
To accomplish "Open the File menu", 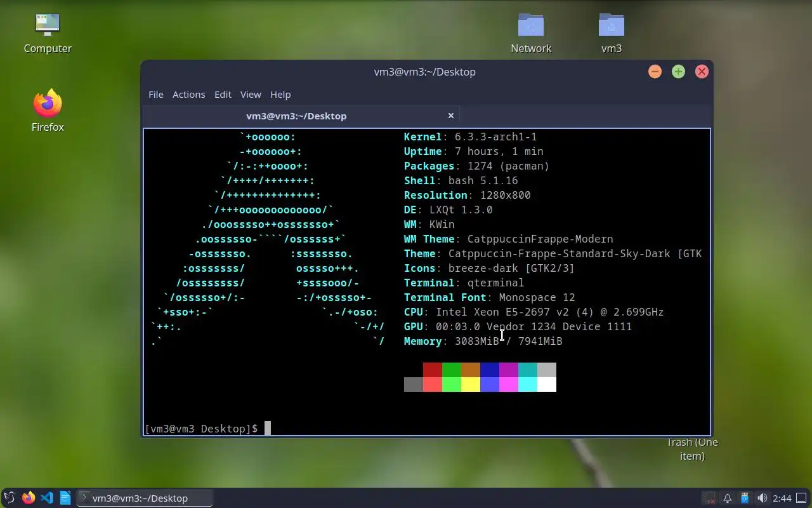I will coord(155,94).
